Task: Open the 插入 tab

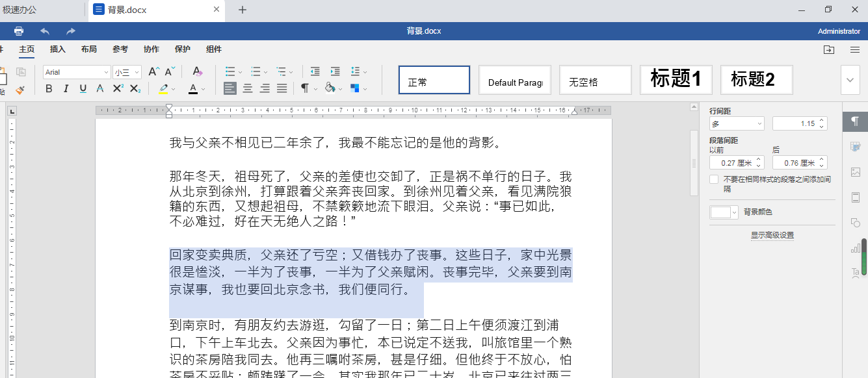Action: click(58, 49)
